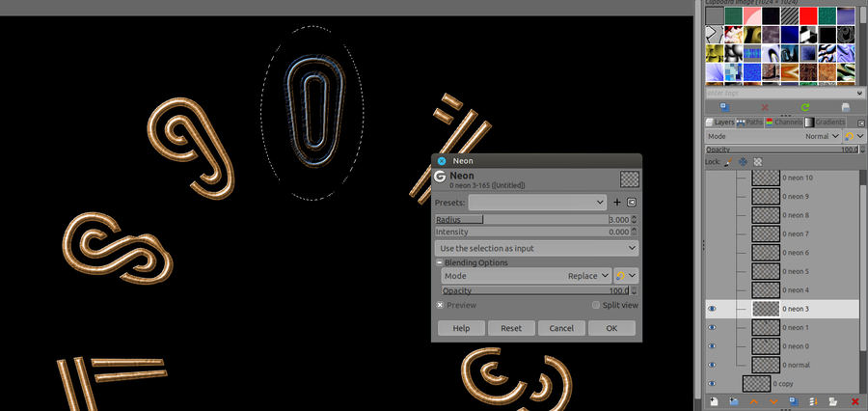Enable the Split view checkbox
Screen dimensions: 868x411
(596, 305)
